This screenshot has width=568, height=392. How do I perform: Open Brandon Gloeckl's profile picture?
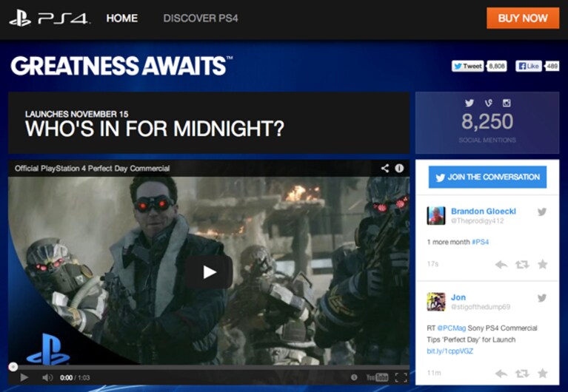436,215
